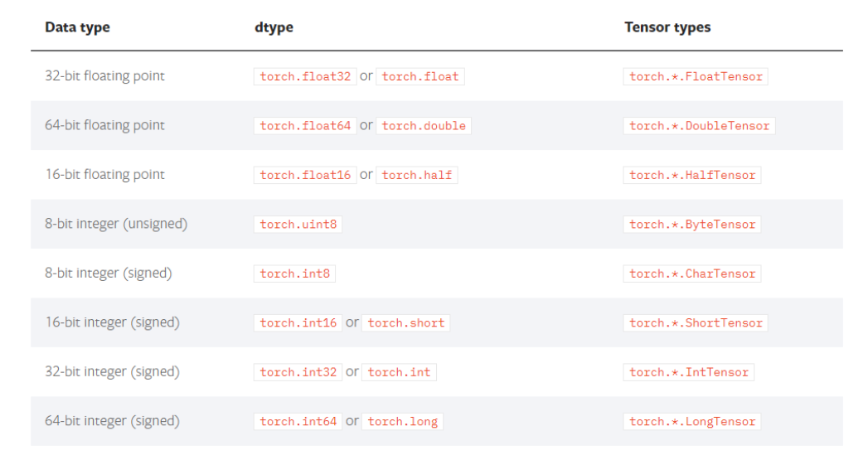Click the torch.float code label
This screenshot has width=868, height=460.
pos(420,76)
